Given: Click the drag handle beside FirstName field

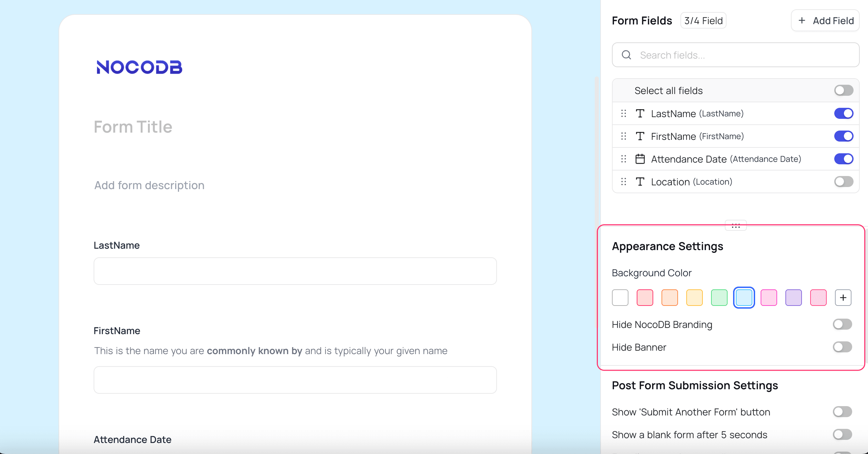Looking at the screenshot, I should [623, 136].
